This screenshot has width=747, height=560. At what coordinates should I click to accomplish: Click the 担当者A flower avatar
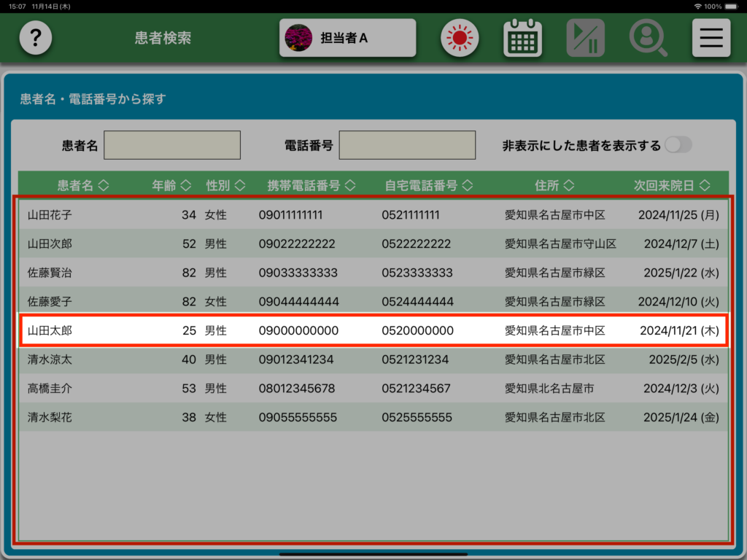click(298, 38)
